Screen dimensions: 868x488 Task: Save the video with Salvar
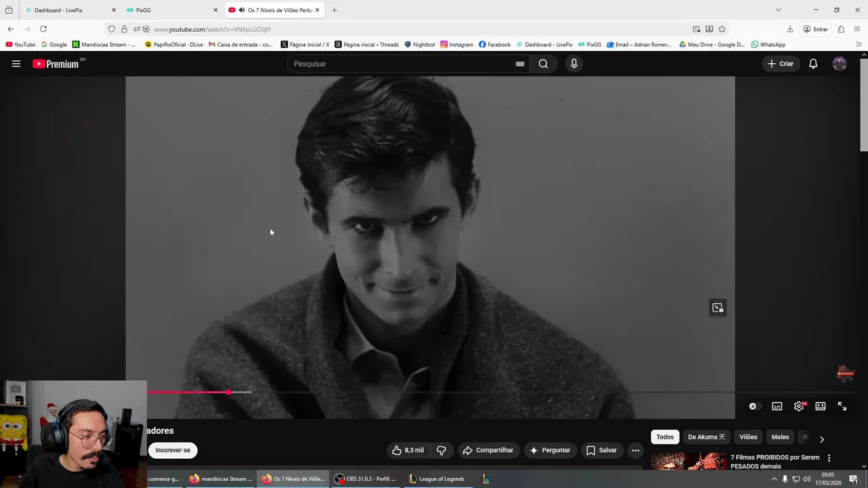601,450
